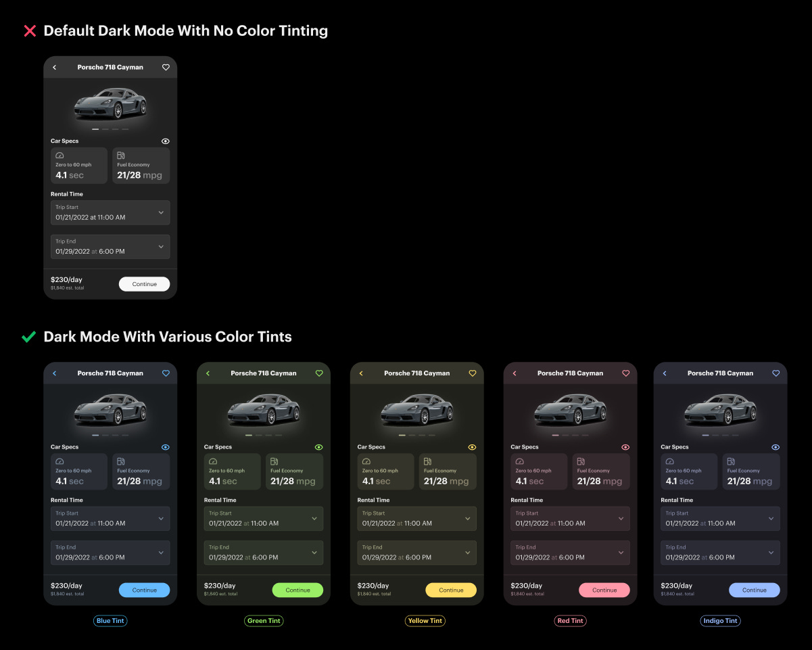Open Trip Start dropdown in default dark mockup
812x650 pixels.
point(110,213)
